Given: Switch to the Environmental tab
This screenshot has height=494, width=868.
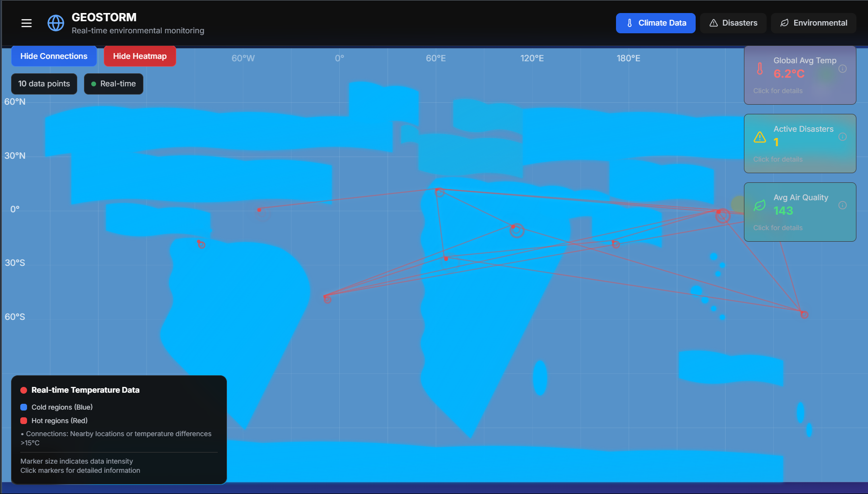Looking at the screenshot, I should [813, 23].
